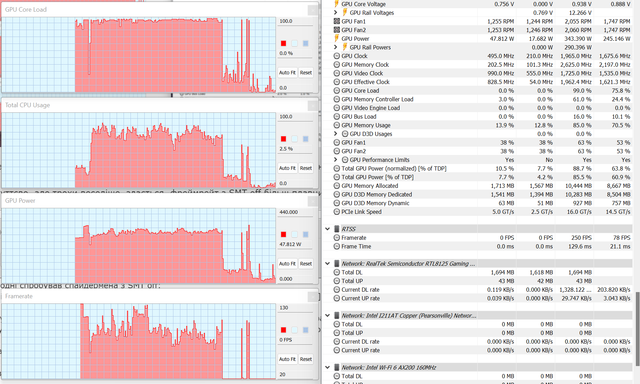This screenshot has width=640, height=384.
Task: Expand the GPU D3D Usages row
Action: click(336, 134)
